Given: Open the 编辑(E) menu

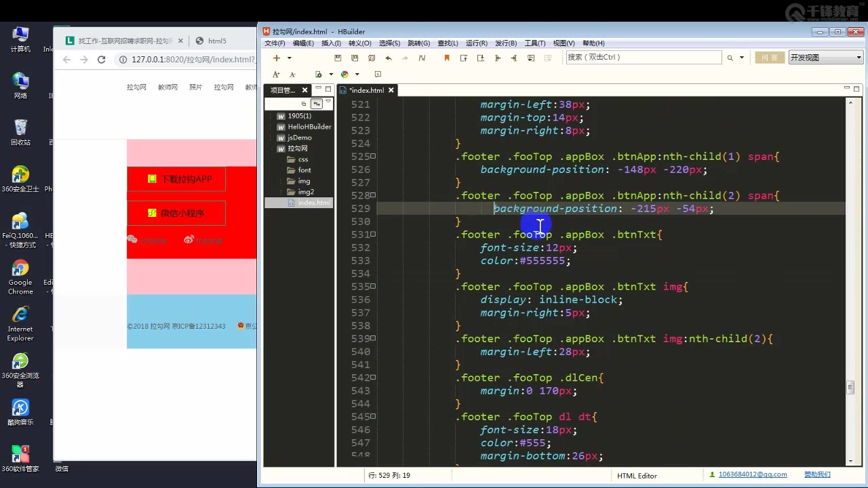Looking at the screenshot, I should click(303, 43).
